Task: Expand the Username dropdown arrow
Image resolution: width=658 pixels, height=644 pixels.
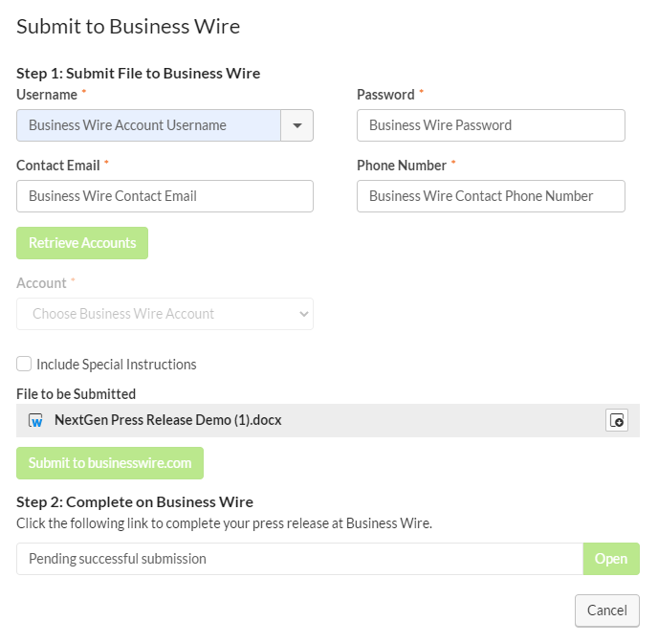Action: click(x=296, y=125)
